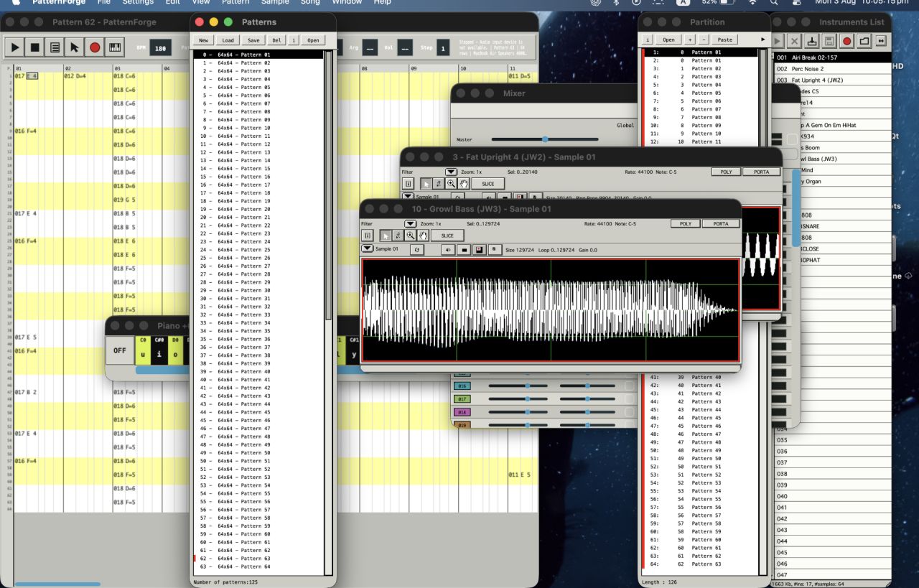
Task: Open the Pattern menu
Action: coord(235,2)
